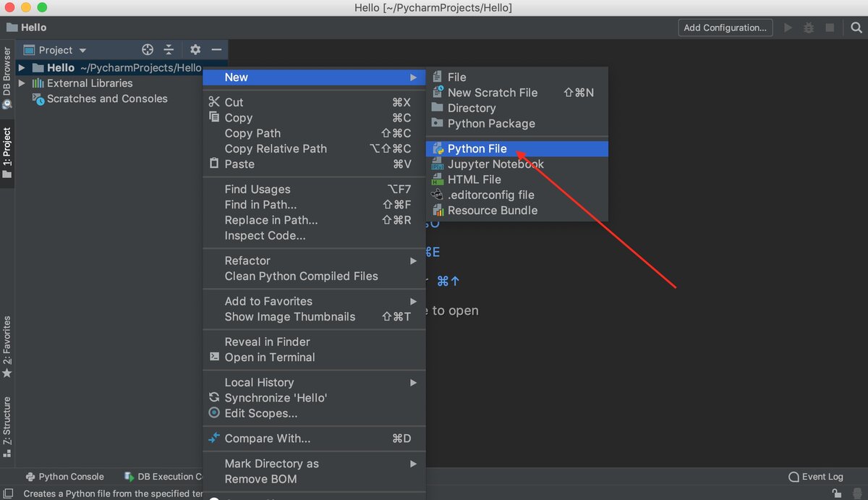The height and width of the screenshot is (500, 868).
Task: Toggle the 1: Project side tab
Action: [x=7, y=153]
